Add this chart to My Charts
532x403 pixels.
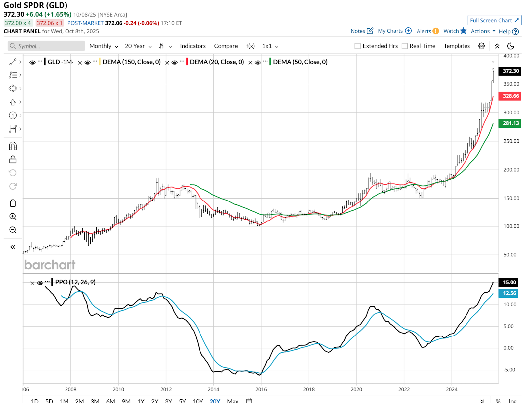[395, 31]
